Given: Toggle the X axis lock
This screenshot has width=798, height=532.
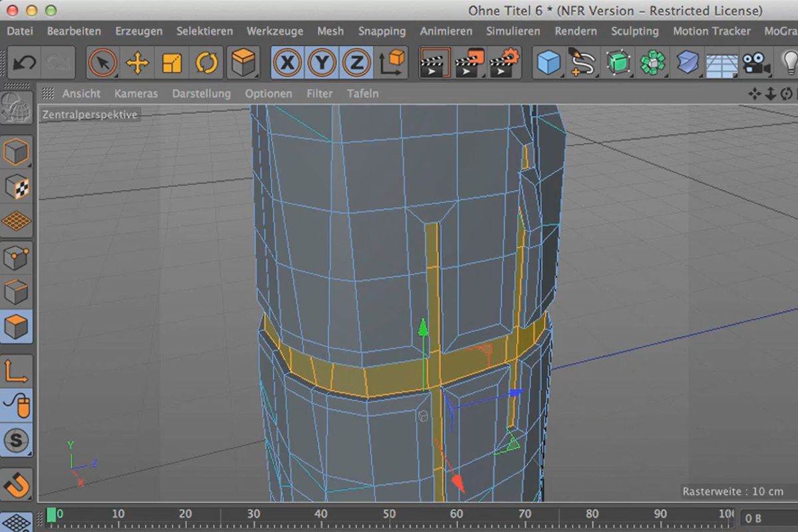Looking at the screenshot, I should (287, 63).
